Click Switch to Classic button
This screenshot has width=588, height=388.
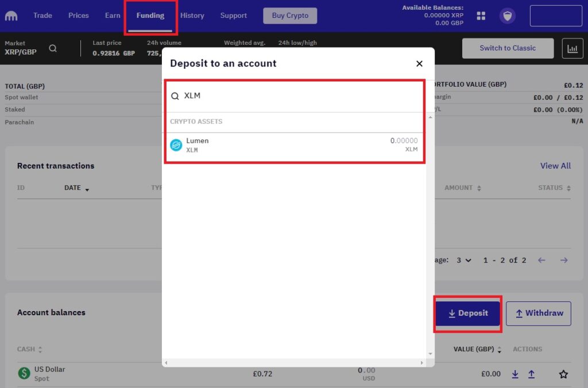pyautogui.click(x=508, y=48)
